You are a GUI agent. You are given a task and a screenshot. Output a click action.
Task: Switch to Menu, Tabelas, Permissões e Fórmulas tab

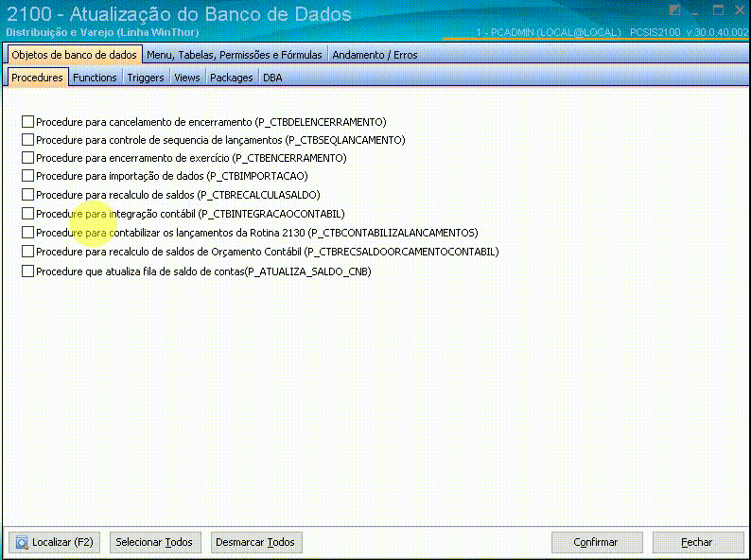pyautogui.click(x=235, y=55)
